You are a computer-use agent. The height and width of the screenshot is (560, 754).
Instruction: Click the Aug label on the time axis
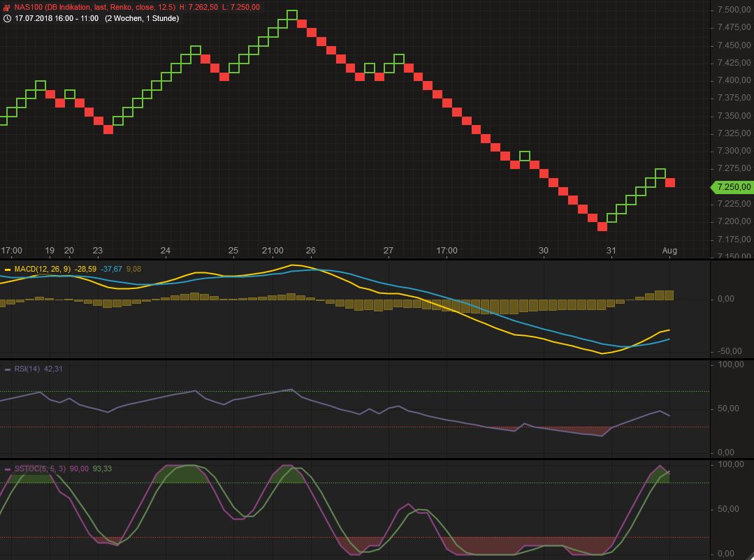click(669, 250)
